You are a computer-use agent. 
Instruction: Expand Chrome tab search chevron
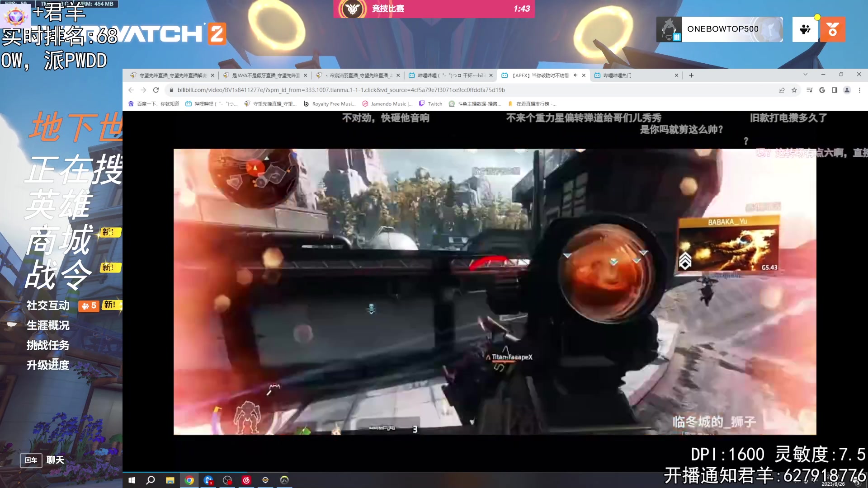805,74
